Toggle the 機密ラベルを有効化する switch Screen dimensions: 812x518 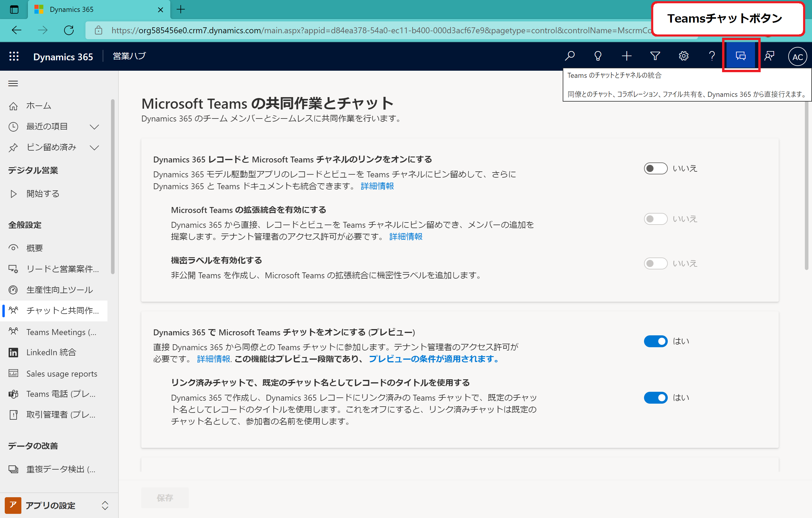click(656, 263)
